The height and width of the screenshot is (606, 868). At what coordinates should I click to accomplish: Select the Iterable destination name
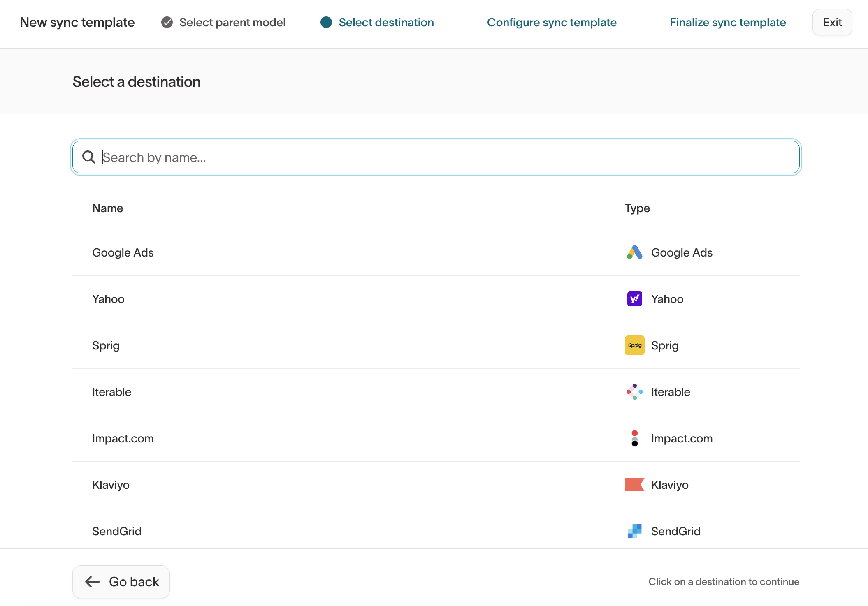(111, 392)
